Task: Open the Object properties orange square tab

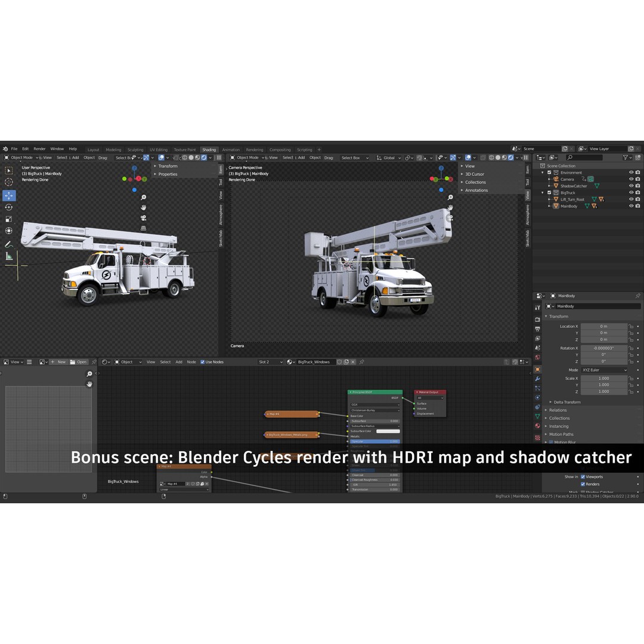Action: click(x=538, y=369)
